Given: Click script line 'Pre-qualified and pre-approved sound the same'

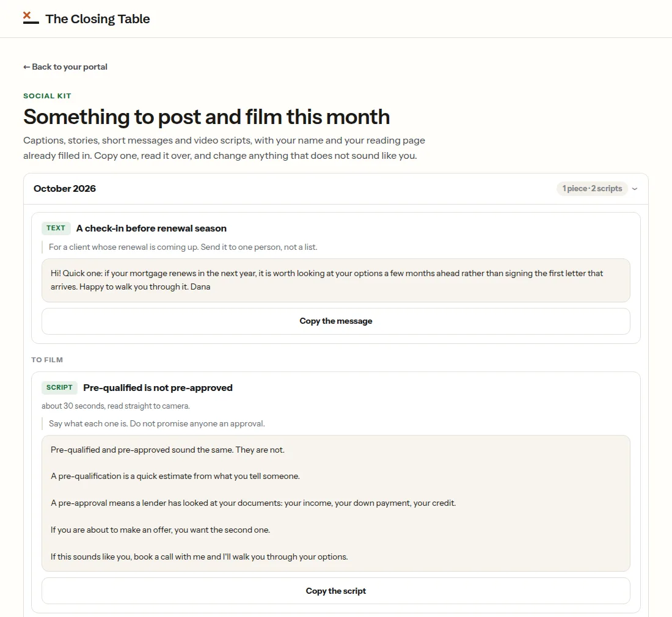Looking at the screenshot, I should point(167,450).
